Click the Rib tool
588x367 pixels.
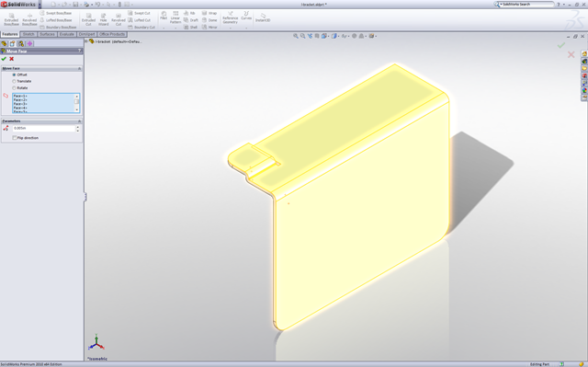pos(189,13)
